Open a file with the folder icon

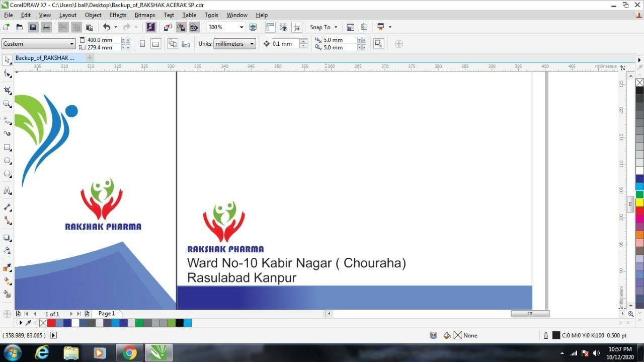(x=20, y=27)
